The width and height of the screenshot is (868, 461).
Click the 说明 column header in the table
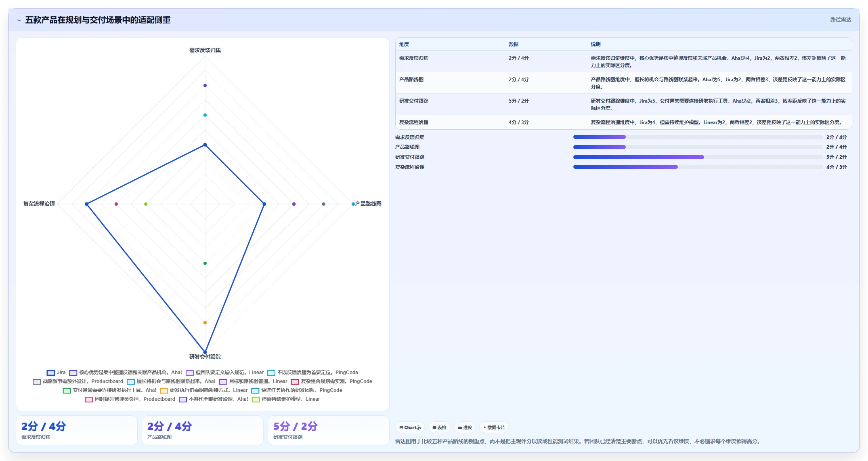(596, 44)
